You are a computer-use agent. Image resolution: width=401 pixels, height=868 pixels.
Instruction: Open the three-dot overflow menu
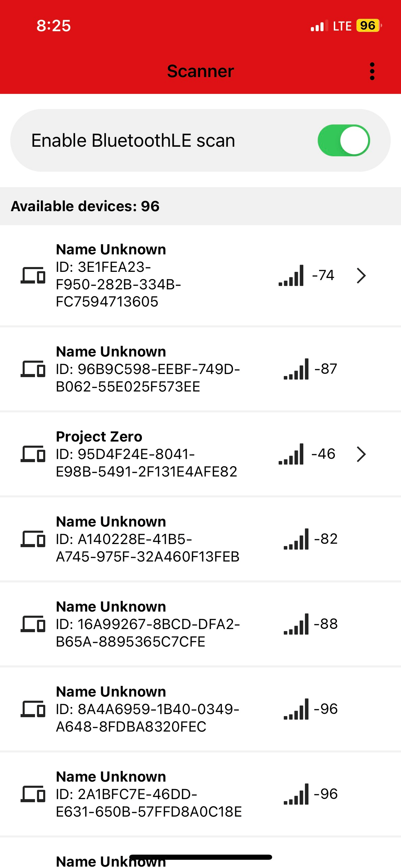click(x=372, y=71)
